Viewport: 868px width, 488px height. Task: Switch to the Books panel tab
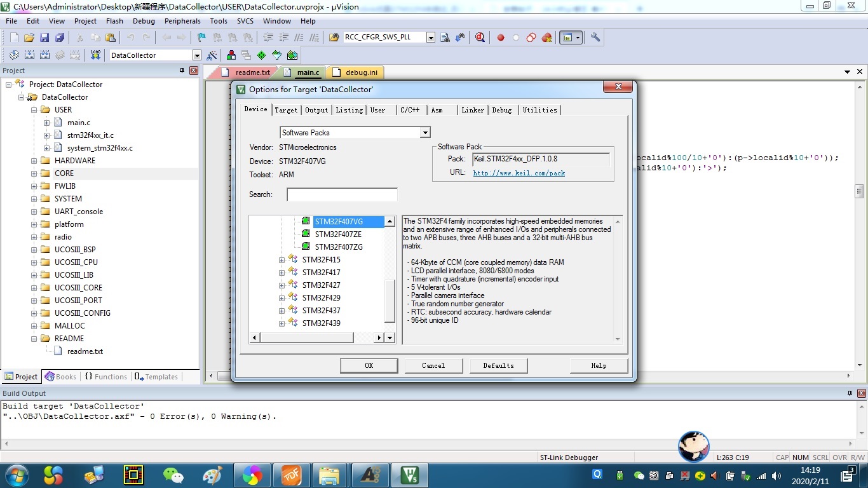pyautogui.click(x=61, y=377)
